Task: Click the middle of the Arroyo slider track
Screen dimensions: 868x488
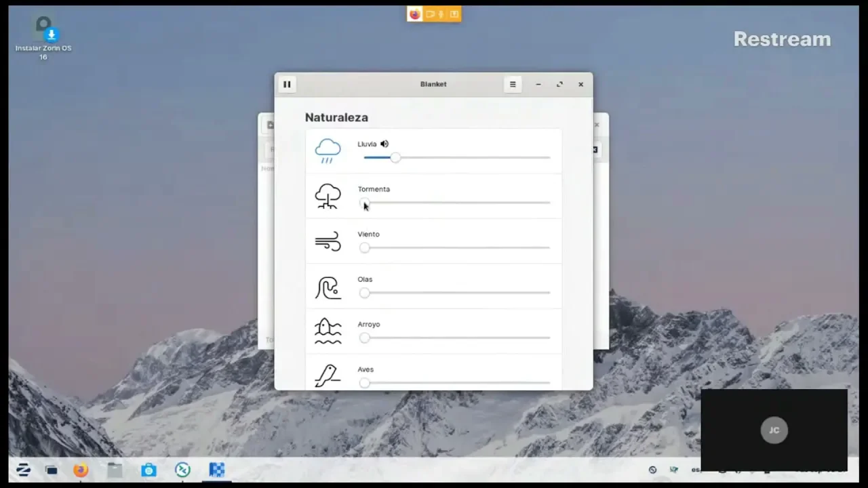Action: pyautogui.click(x=457, y=338)
